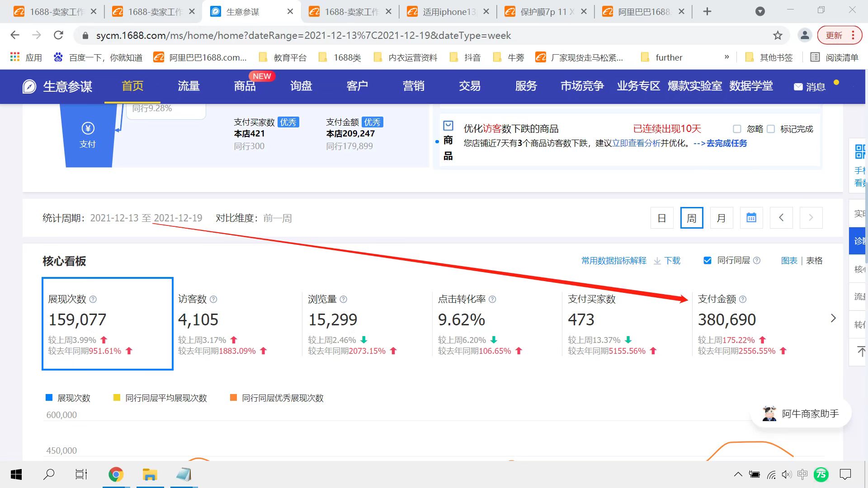Image resolution: width=868 pixels, height=488 pixels.
Task: Expand the hidden bookmarks overflow chevron
Action: 726,57
